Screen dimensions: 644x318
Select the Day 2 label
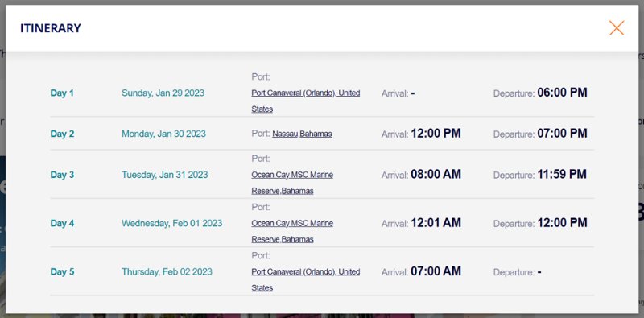[x=63, y=134]
